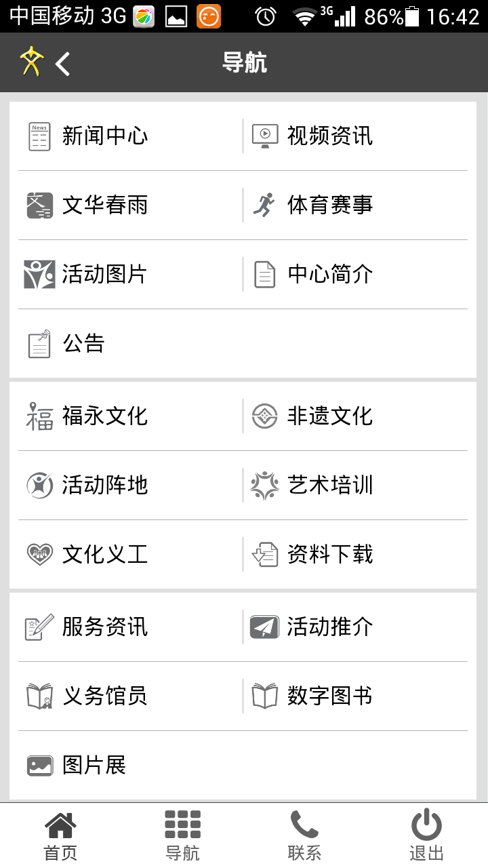
Task: Tap the 文化义工 heart icon
Action: (x=39, y=555)
